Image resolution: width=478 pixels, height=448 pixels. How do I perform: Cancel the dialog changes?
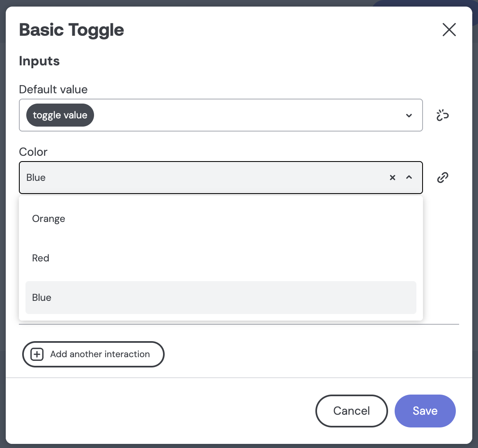click(352, 411)
